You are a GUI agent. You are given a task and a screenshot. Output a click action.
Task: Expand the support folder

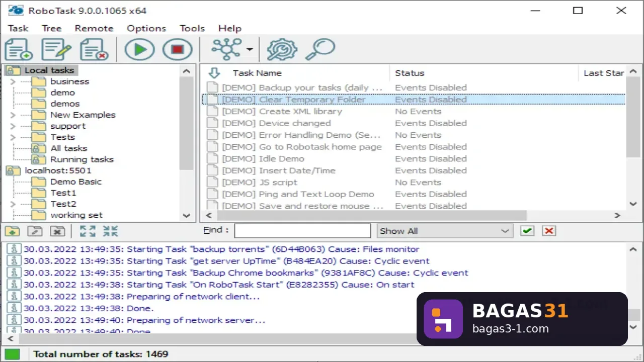[x=13, y=126]
